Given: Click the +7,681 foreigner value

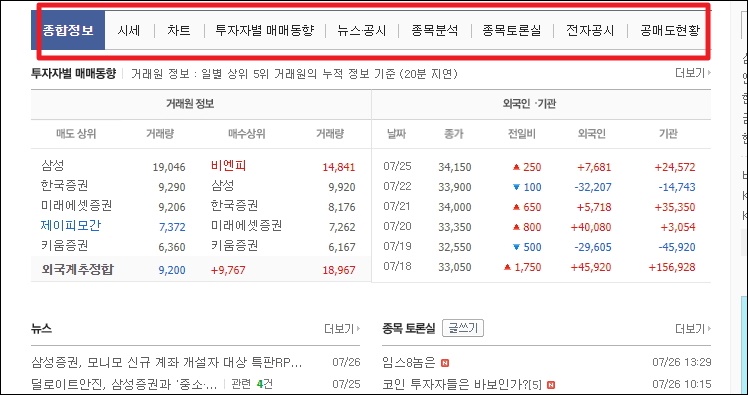Looking at the screenshot, I should [x=594, y=167].
